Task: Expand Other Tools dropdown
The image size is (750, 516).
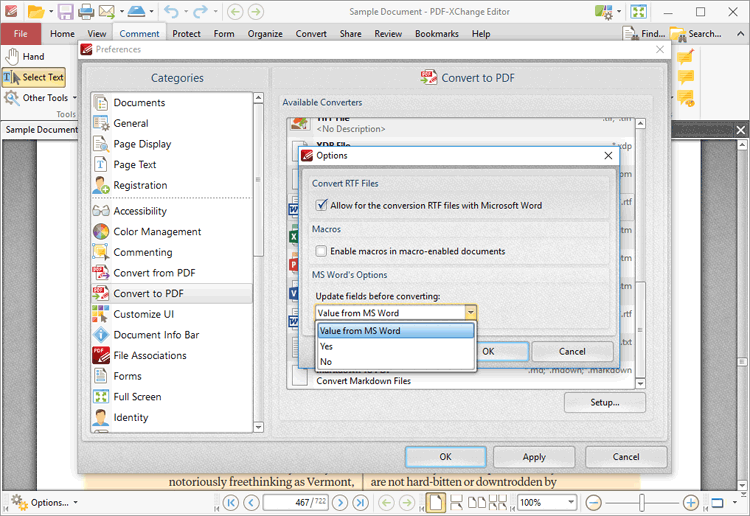Action: (75, 98)
